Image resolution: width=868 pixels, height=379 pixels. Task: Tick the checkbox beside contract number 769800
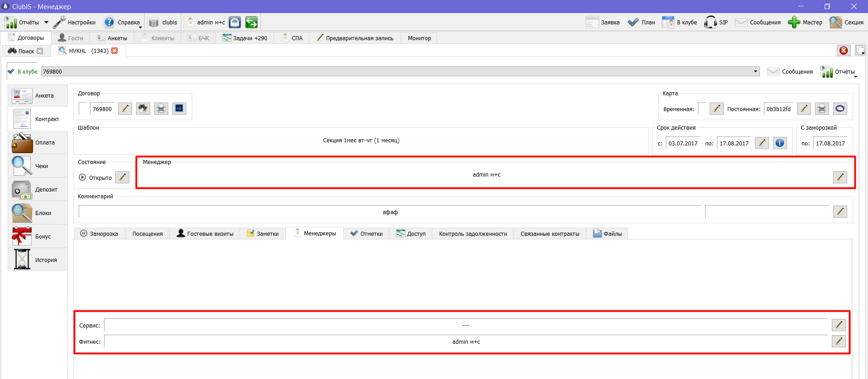coord(82,108)
